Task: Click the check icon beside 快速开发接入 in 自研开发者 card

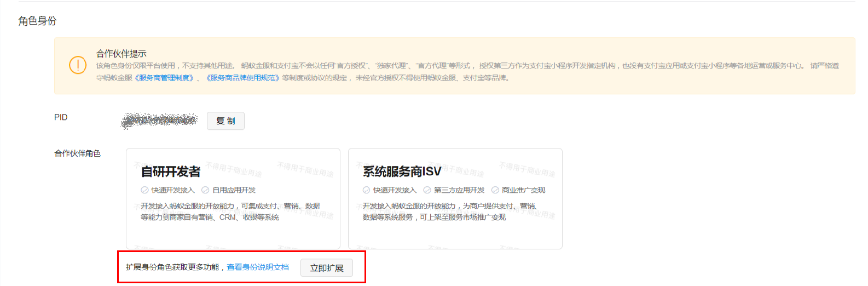Action: coord(144,190)
